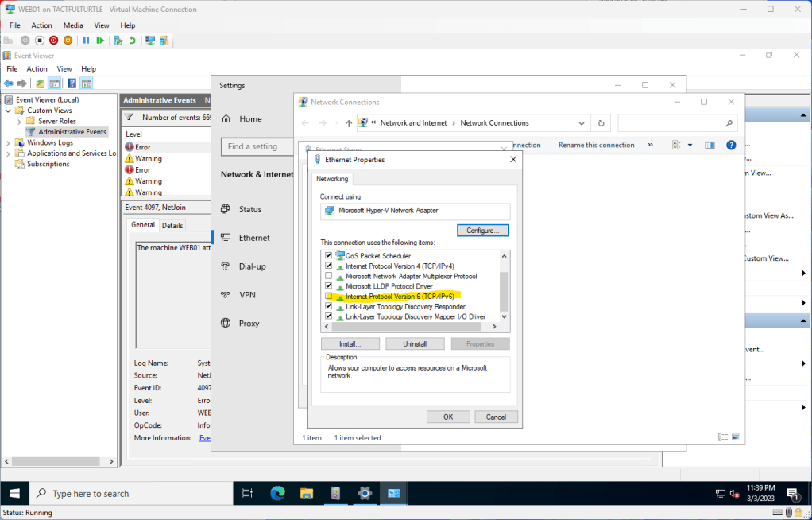Open the Media menu in VM Connection
This screenshot has width=812, height=520.
point(73,25)
